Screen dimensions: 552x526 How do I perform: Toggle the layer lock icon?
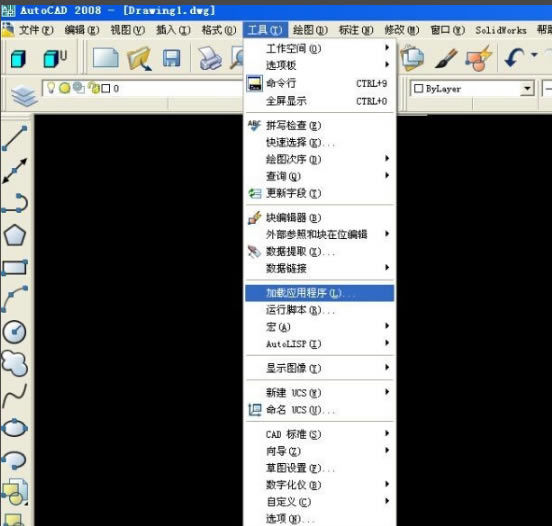(94, 88)
